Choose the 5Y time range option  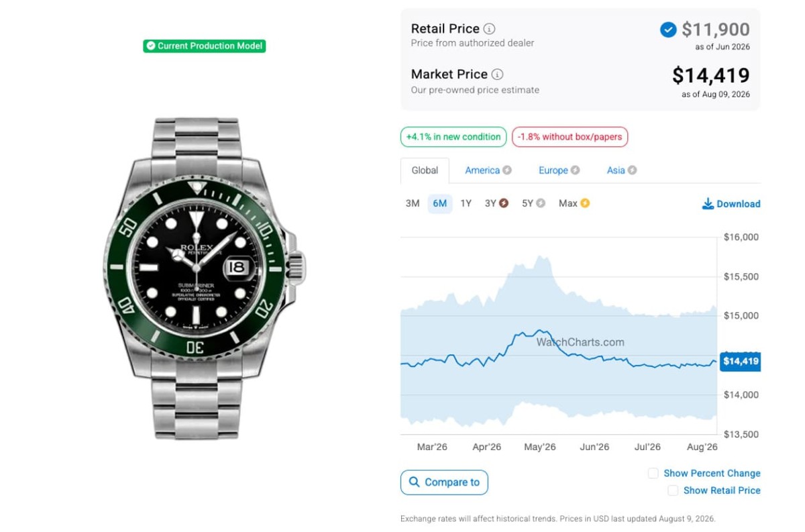(527, 203)
